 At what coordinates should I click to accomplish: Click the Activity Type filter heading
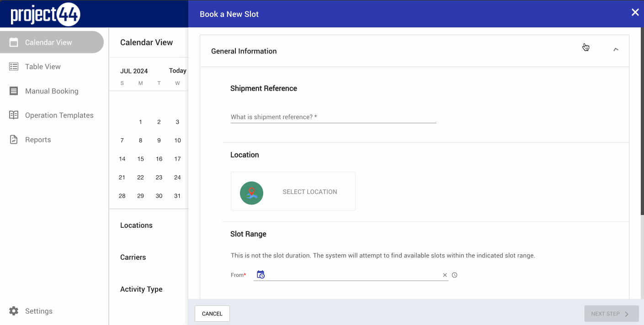click(x=141, y=289)
